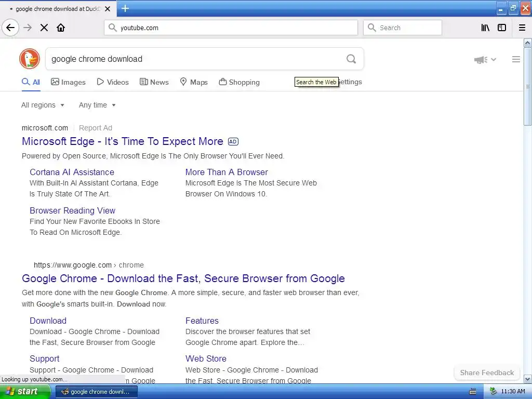Click the network icon in system tray
The height and width of the screenshot is (399, 532).
coord(493,392)
